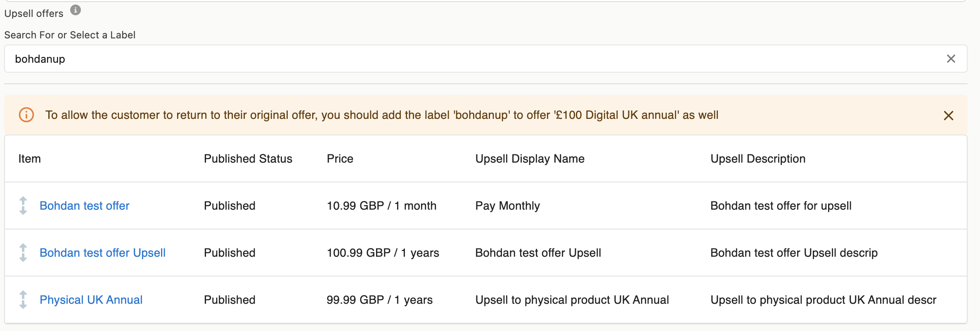Click the Price column header
This screenshot has height=331, width=980.
tap(340, 159)
